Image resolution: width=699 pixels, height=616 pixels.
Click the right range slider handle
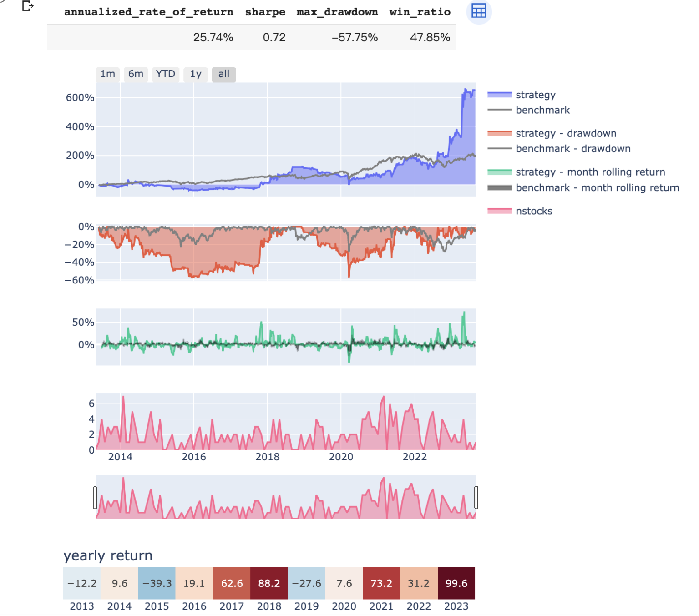476,497
